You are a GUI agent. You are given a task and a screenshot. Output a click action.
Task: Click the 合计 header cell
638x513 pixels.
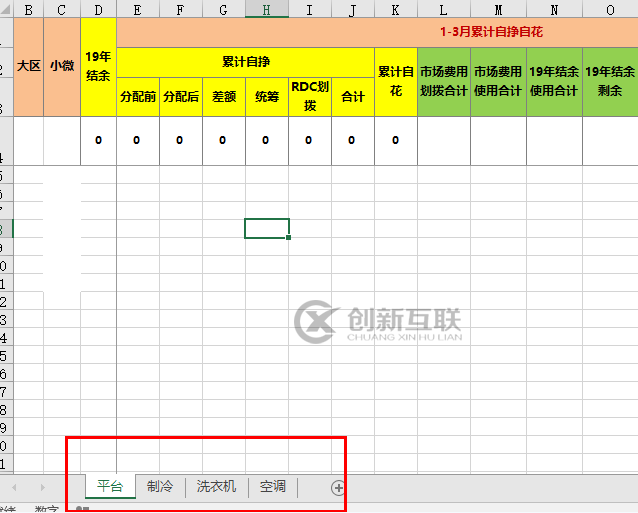coord(353,97)
